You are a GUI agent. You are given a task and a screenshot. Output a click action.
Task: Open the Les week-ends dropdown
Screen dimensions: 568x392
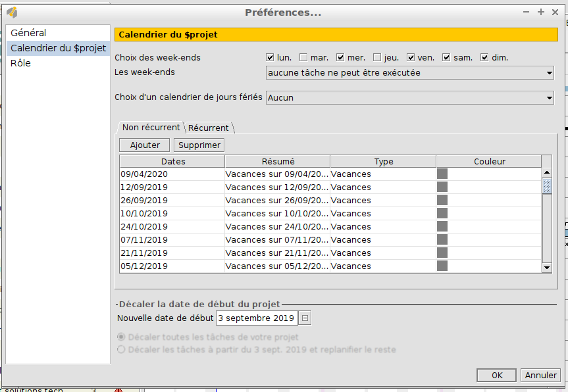[409, 73]
